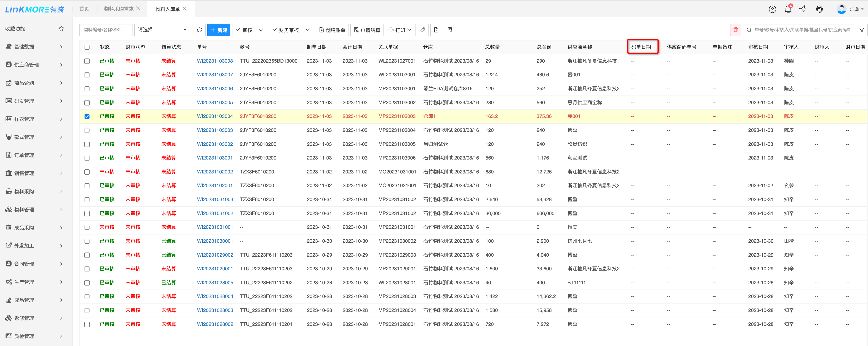Screen dimensions: 868x346
Task: Open the filter funnel icon
Action: [x=861, y=30]
